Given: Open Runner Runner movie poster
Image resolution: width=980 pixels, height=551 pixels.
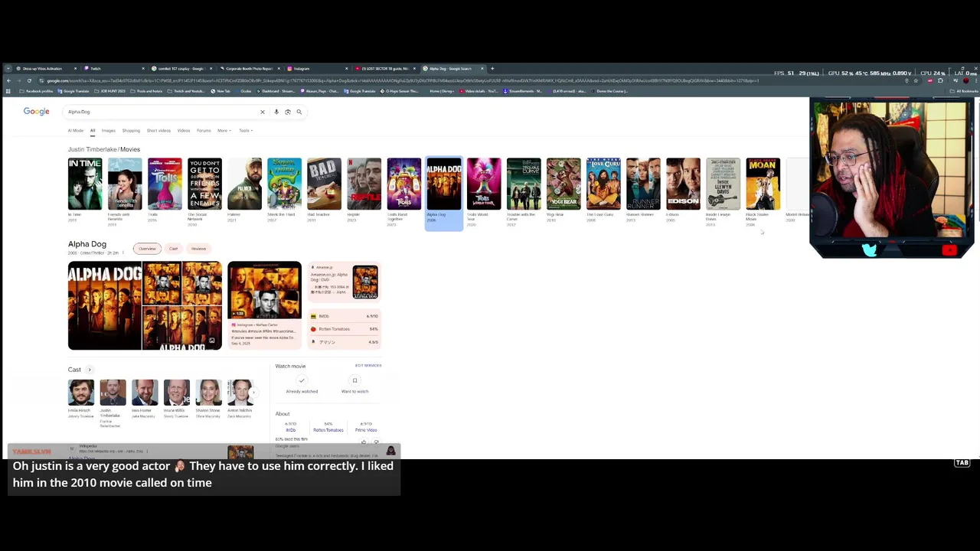Looking at the screenshot, I should click(x=643, y=184).
